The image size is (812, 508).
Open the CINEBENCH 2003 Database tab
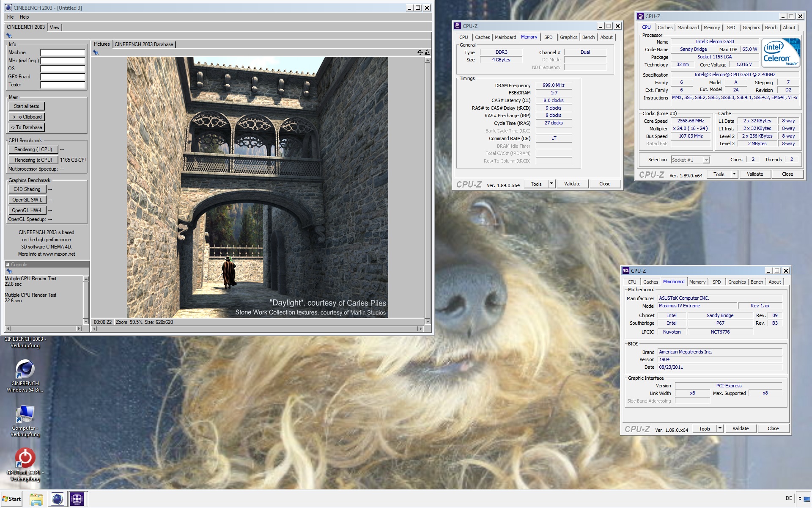pos(144,44)
